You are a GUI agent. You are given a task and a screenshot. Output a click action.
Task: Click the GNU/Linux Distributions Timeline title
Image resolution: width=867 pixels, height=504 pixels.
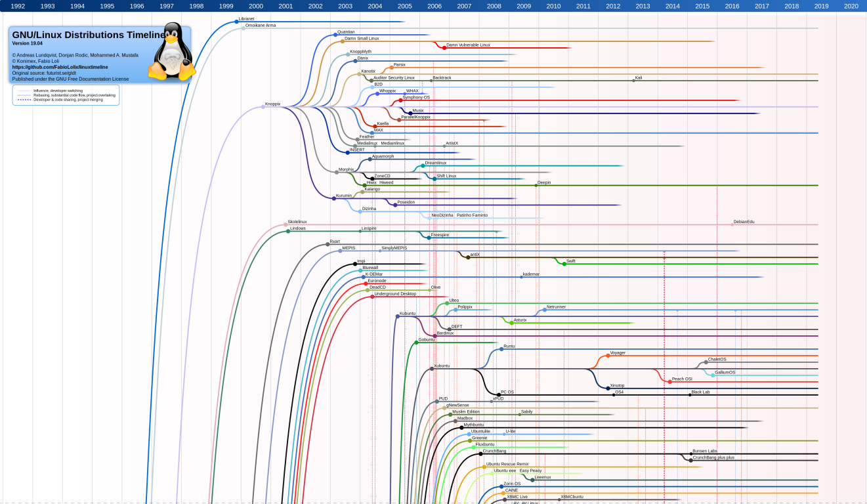coord(87,35)
